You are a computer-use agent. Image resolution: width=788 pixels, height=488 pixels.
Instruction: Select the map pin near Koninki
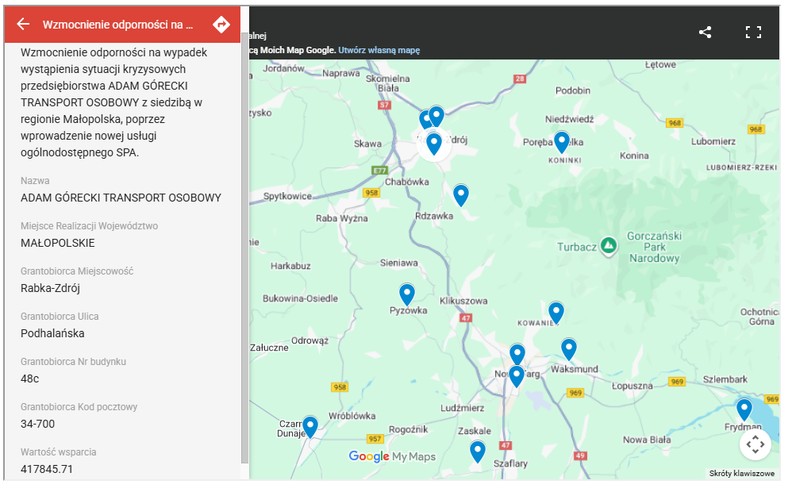[x=561, y=142]
